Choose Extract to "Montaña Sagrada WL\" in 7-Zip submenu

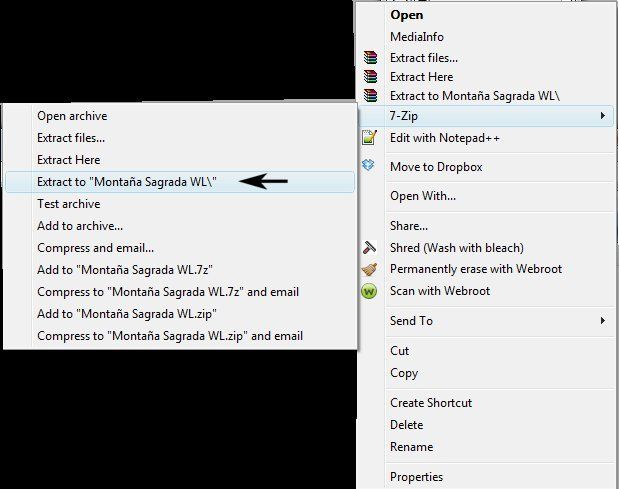pyautogui.click(x=180, y=182)
